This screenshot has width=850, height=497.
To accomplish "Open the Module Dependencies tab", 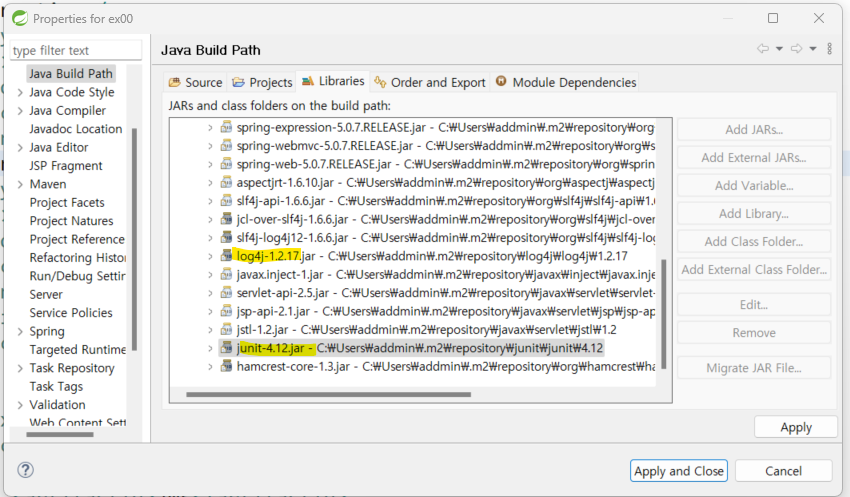I will pos(565,82).
